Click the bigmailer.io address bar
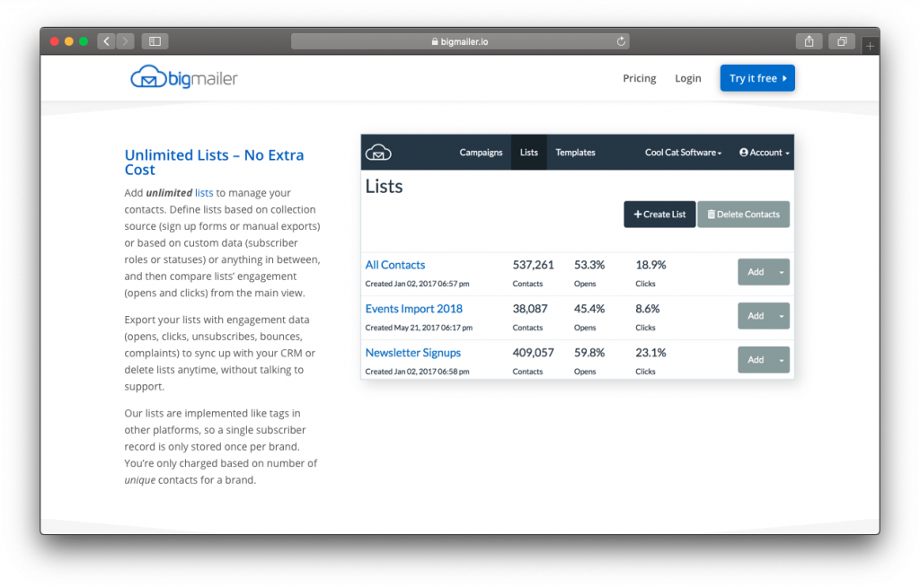Viewport: 920px width, 588px height. click(x=460, y=41)
